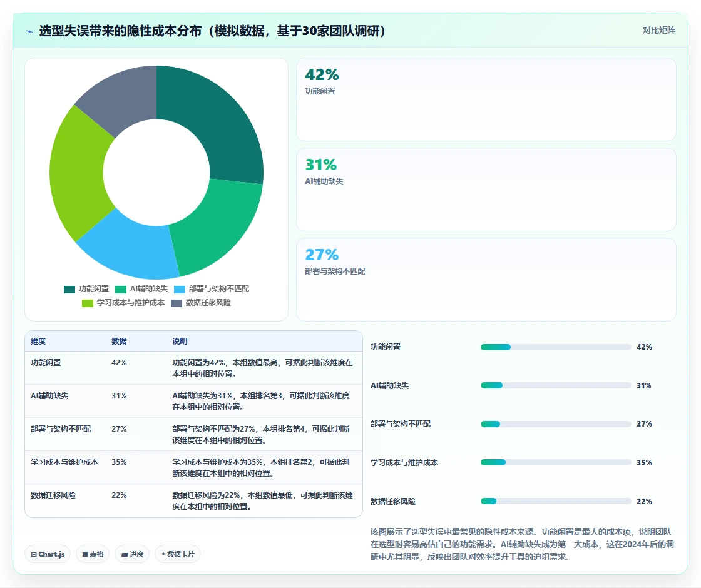
Task: Select the AI辅助缺失 table row name
Action: click(x=49, y=395)
